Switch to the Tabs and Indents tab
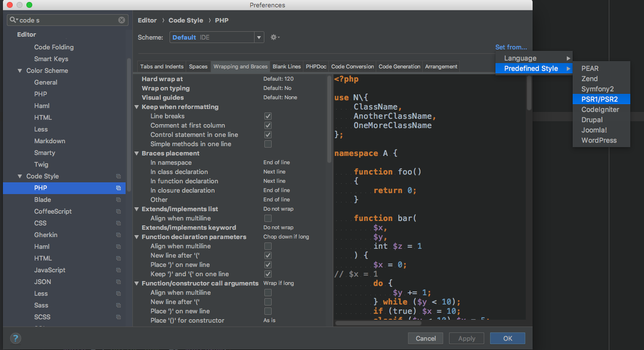The width and height of the screenshot is (644, 350). 162,66
